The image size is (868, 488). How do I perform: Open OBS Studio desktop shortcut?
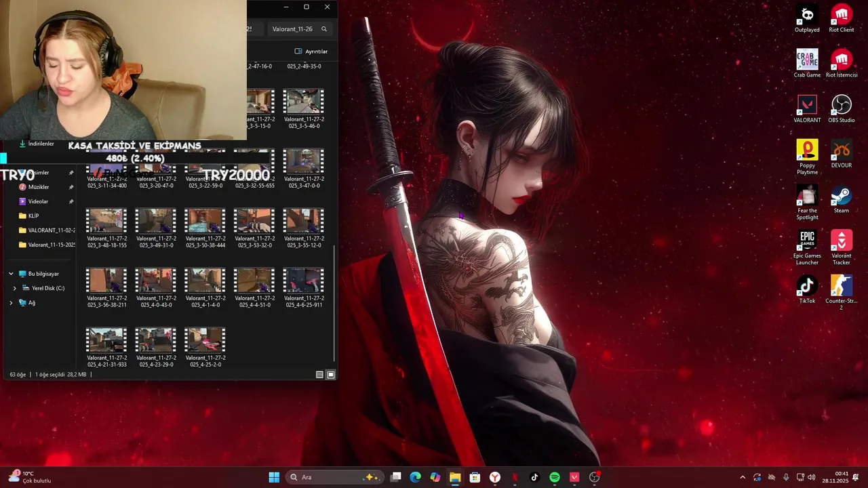(842, 109)
